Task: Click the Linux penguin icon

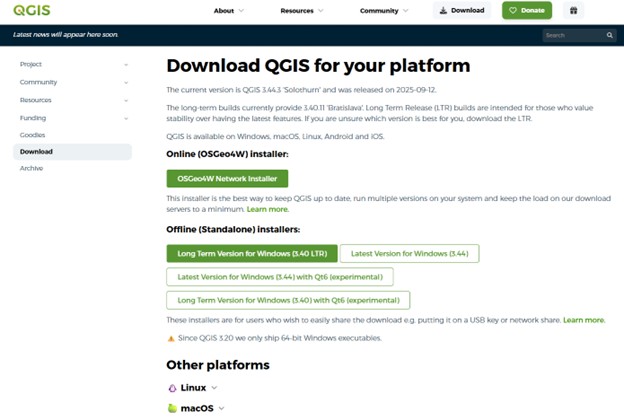Action: [x=173, y=387]
